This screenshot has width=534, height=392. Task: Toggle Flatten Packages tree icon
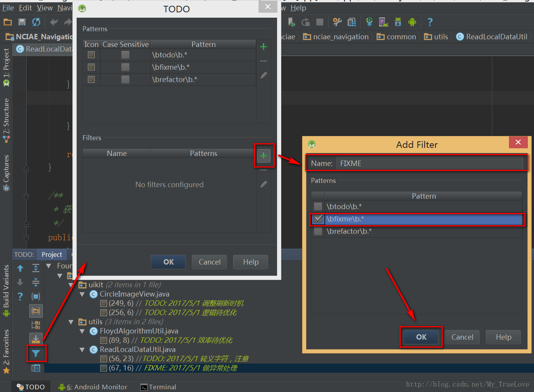click(x=36, y=325)
